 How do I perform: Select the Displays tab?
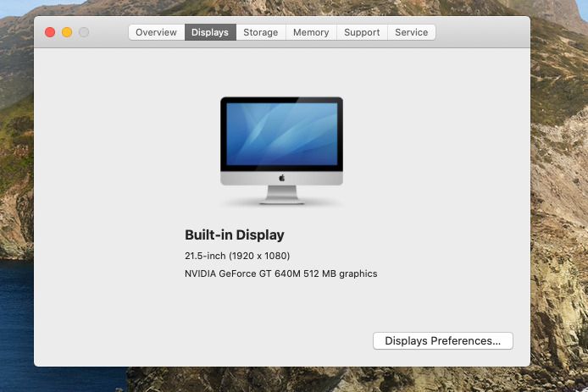[210, 32]
